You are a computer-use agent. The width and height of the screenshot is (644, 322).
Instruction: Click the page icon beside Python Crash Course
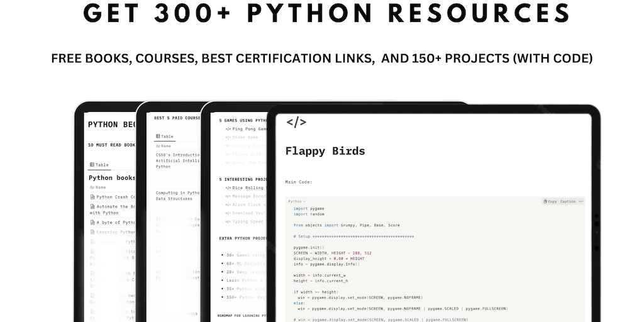tap(92, 197)
